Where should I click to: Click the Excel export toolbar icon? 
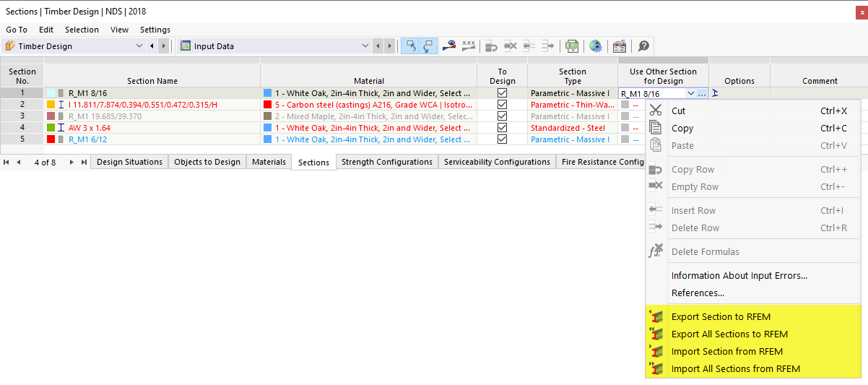coord(572,46)
